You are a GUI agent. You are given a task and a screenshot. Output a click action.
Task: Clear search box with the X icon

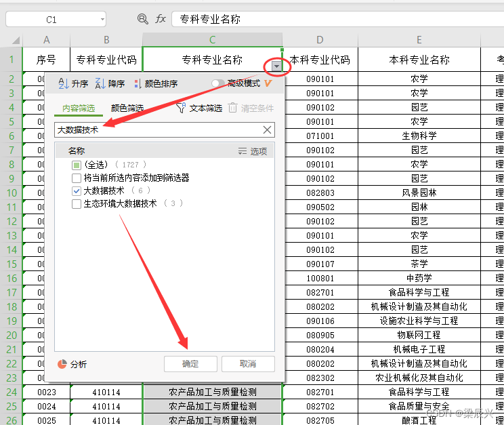pos(267,130)
